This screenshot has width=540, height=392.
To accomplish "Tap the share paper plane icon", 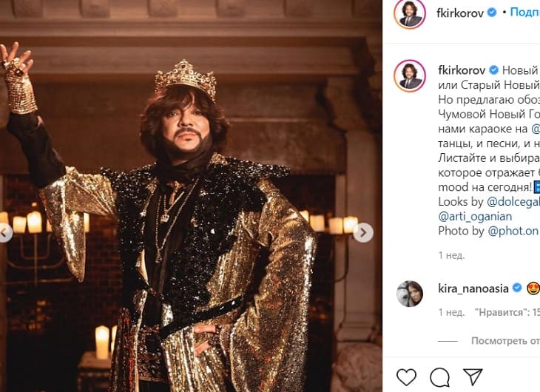I will [x=472, y=376].
